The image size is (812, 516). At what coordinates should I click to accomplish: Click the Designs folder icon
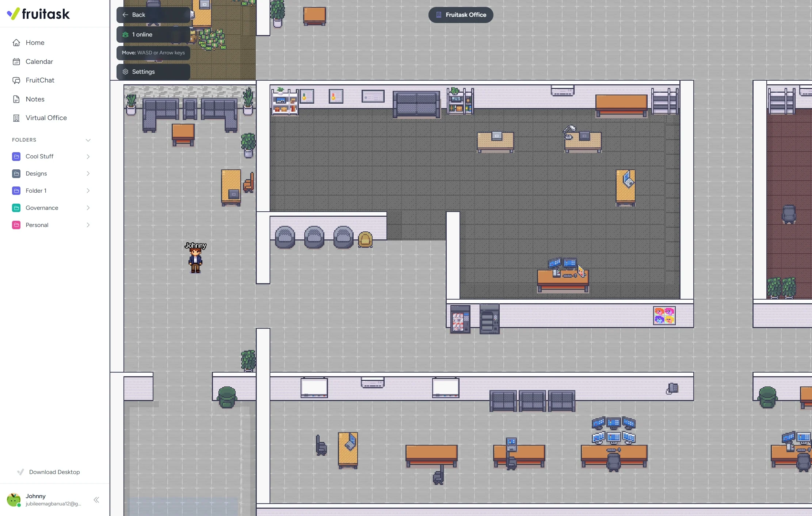tap(16, 174)
